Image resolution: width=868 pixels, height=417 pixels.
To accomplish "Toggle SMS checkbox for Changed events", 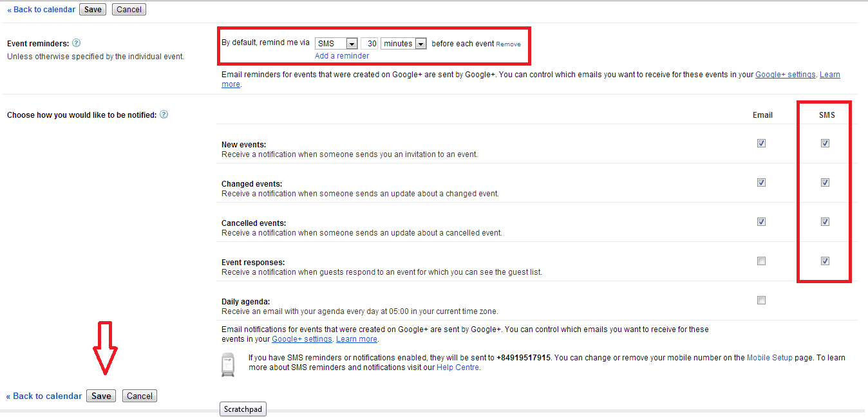I will (x=825, y=183).
